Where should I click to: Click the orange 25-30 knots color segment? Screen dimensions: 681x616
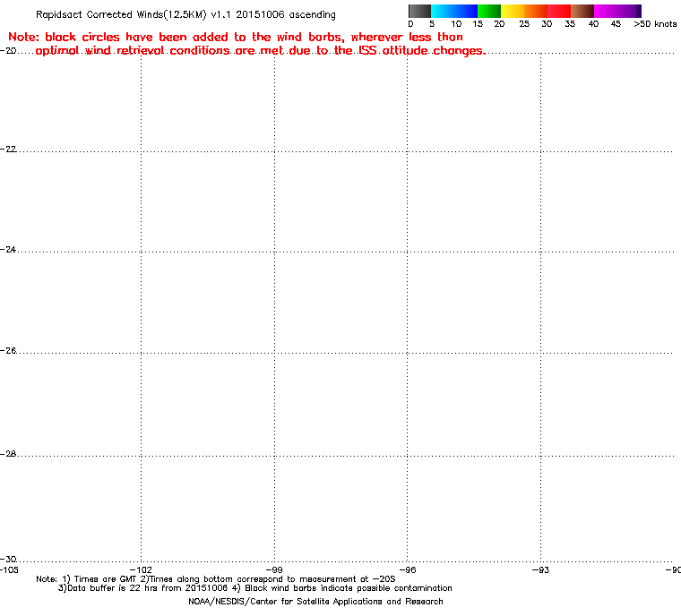pyautogui.click(x=536, y=11)
